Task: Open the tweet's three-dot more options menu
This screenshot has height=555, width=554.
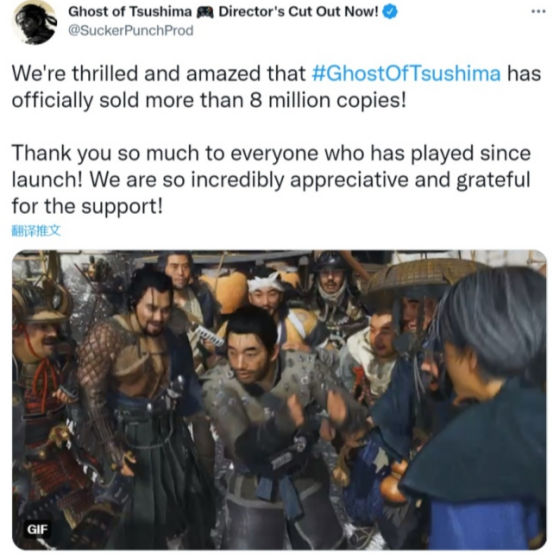Action: (538, 12)
